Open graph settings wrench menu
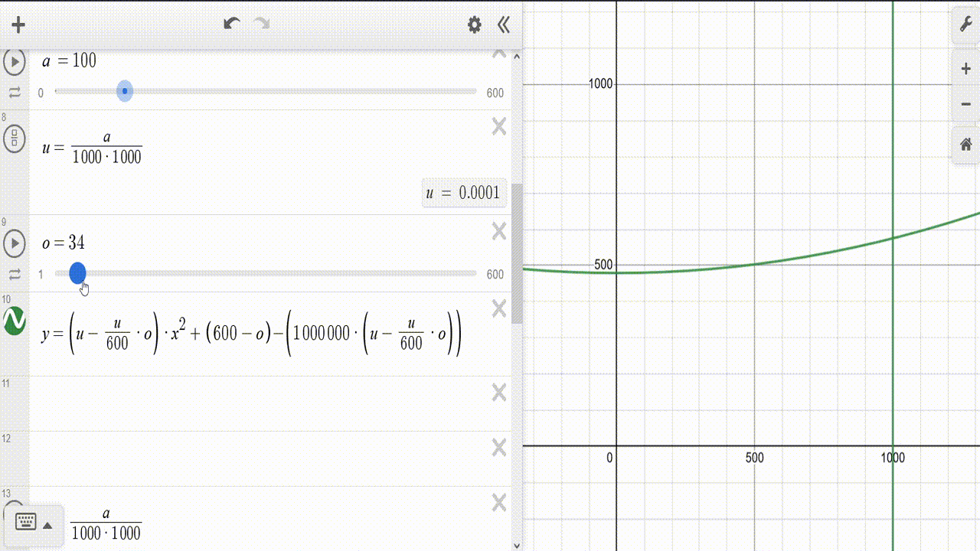This screenshot has width=980, height=551. (965, 25)
